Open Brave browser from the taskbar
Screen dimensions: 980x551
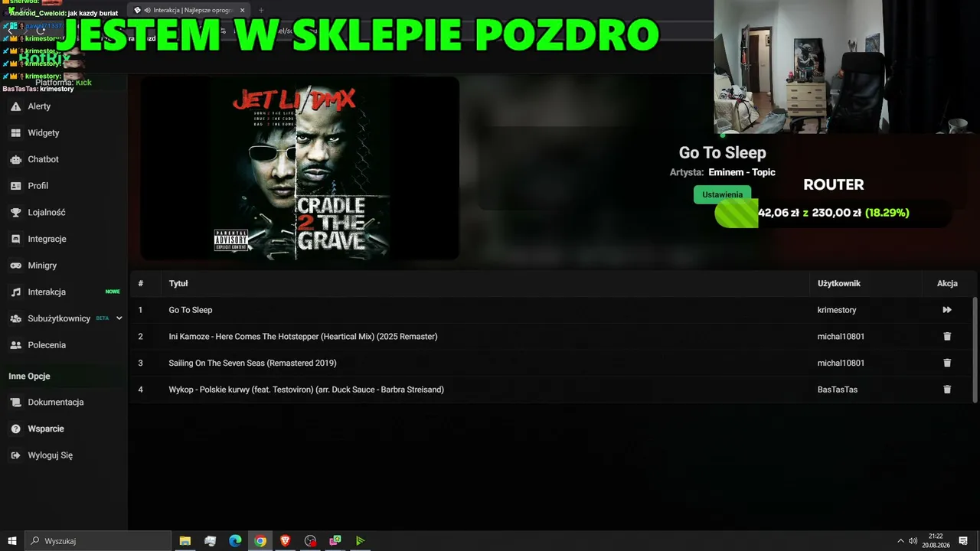click(x=286, y=541)
